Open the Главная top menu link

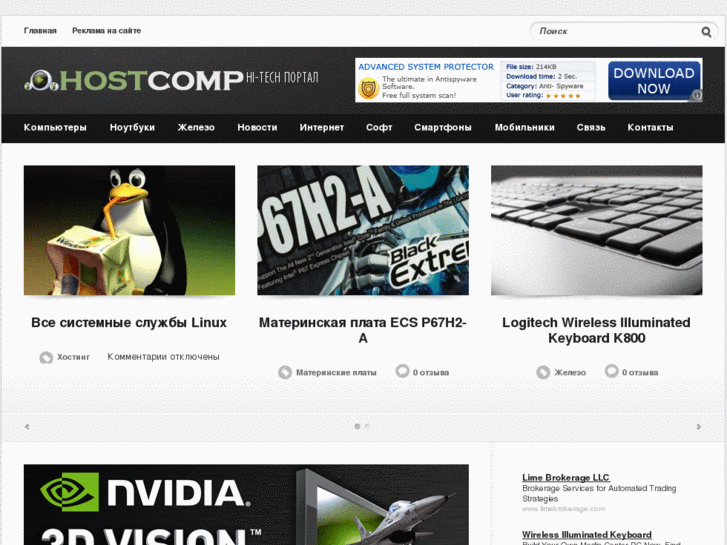pyautogui.click(x=40, y=31)
